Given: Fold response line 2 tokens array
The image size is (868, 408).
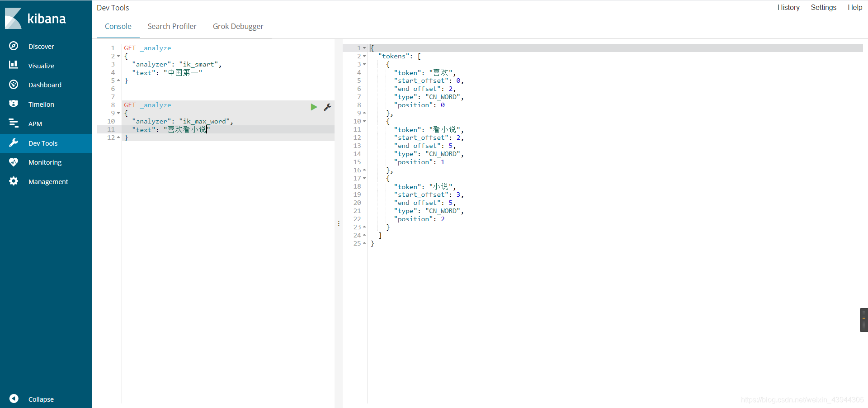Looking at the screenshot, I should click(x=364, y=56).
